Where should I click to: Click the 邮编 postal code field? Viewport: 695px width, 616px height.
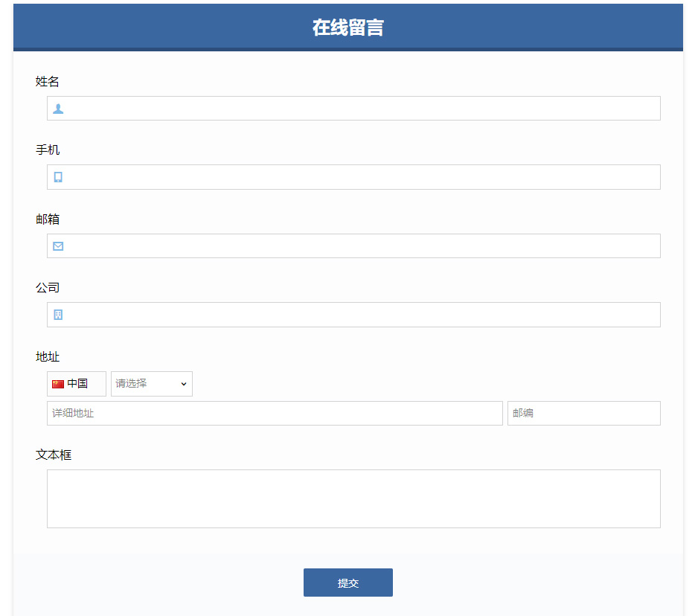(x=583, y=414)
